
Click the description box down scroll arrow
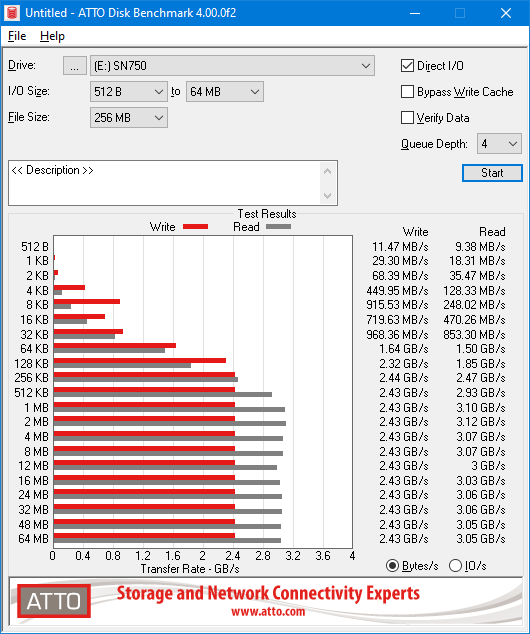(327, 196)
